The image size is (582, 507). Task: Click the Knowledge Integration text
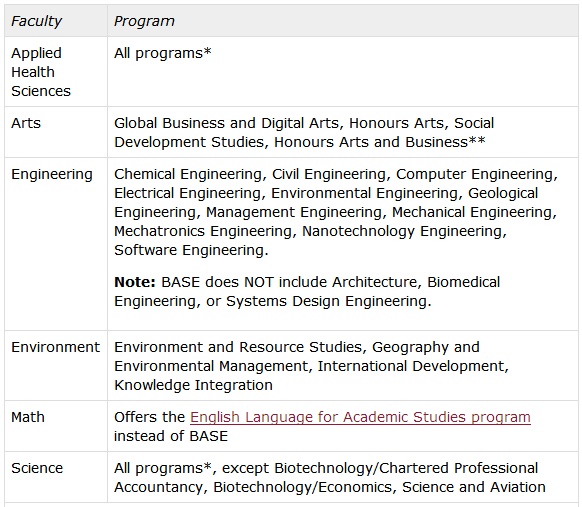[x=193, y=385]
